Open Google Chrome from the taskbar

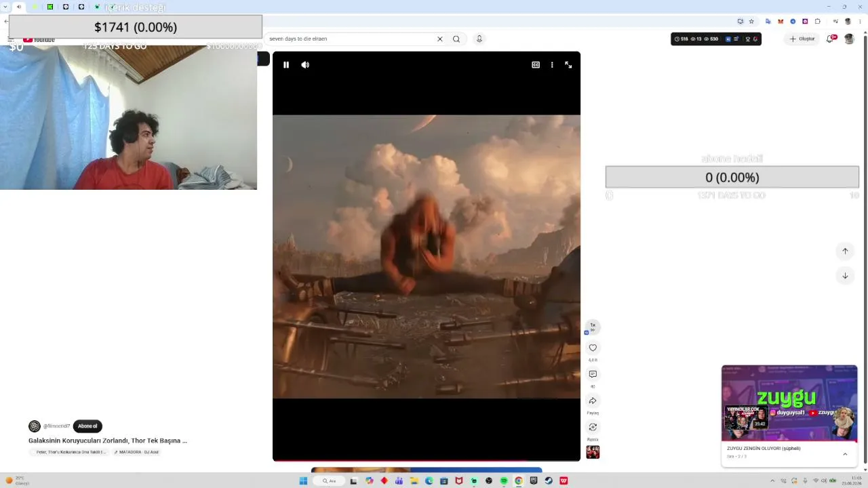519,481
